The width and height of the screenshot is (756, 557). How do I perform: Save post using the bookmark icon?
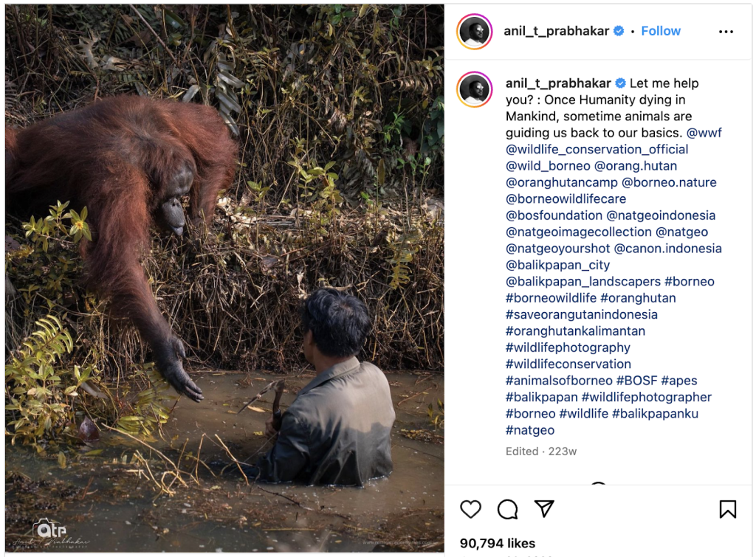727,509
